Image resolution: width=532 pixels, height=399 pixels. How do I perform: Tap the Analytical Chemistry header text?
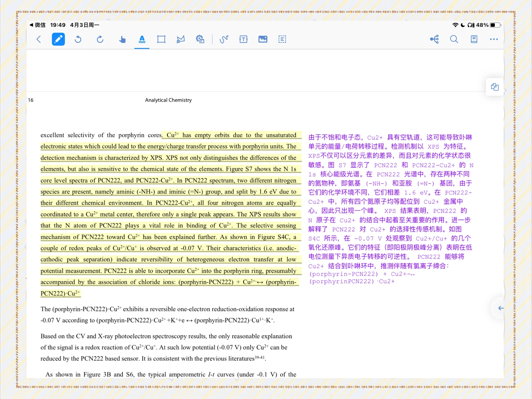coord(168,100)
